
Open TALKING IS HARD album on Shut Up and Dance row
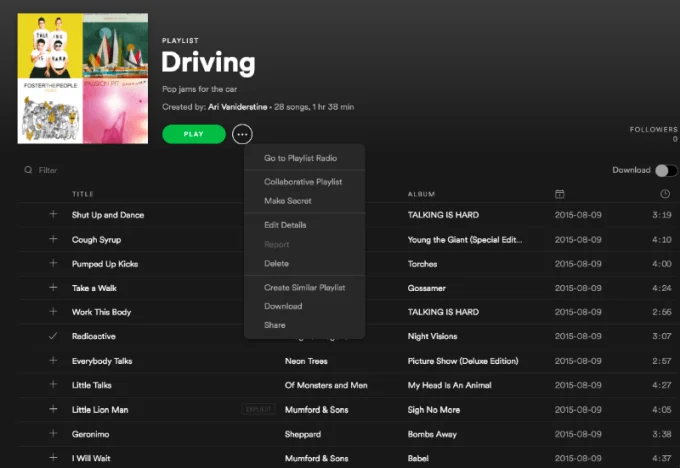(443, 215)
